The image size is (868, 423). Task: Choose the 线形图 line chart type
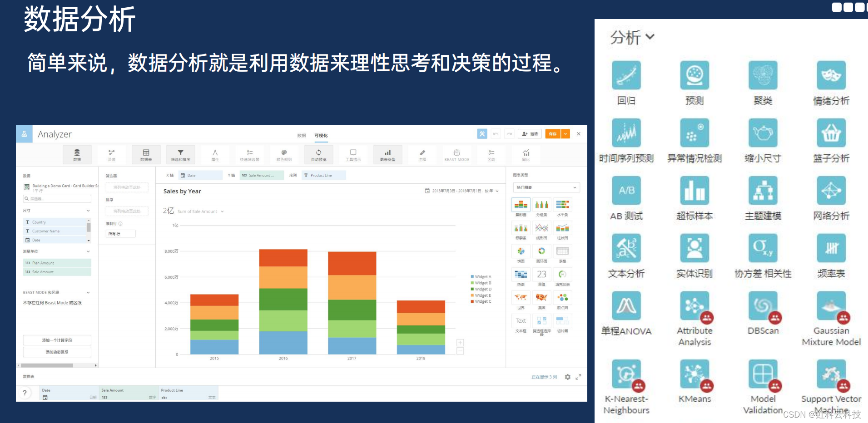pyautogui.click(x=541, y=228)
